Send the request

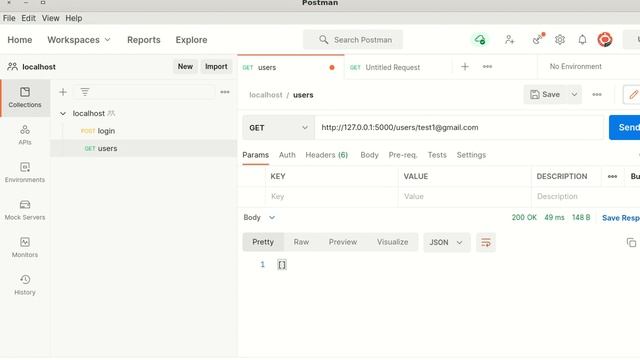625,127
